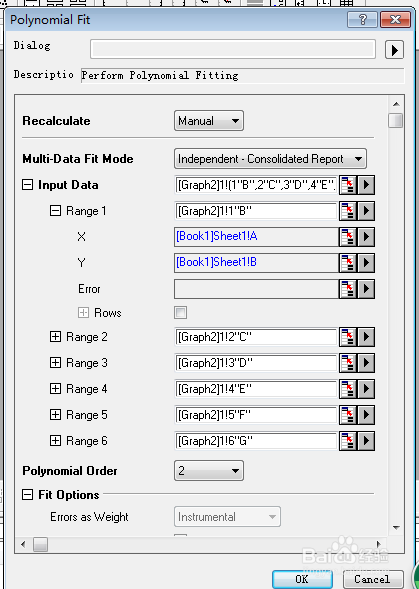
Task: Open the Error flyout arrow
Action: coord(366,289)
